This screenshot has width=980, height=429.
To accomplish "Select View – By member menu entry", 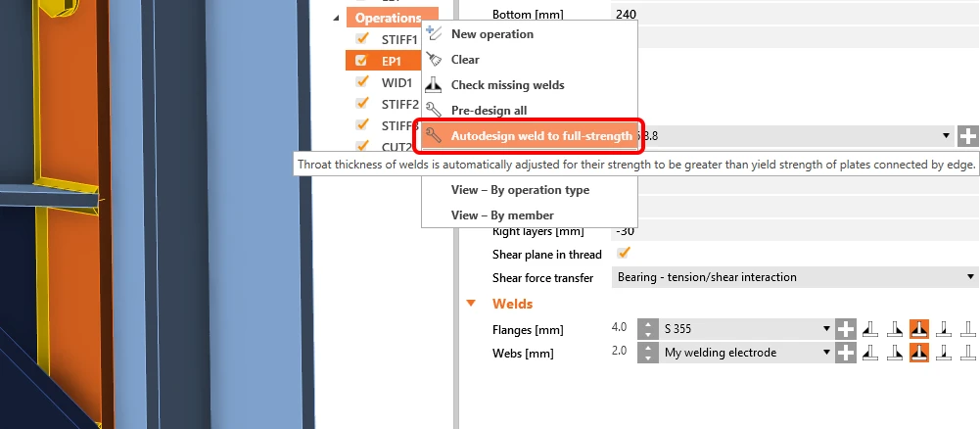I will [502, 215].
